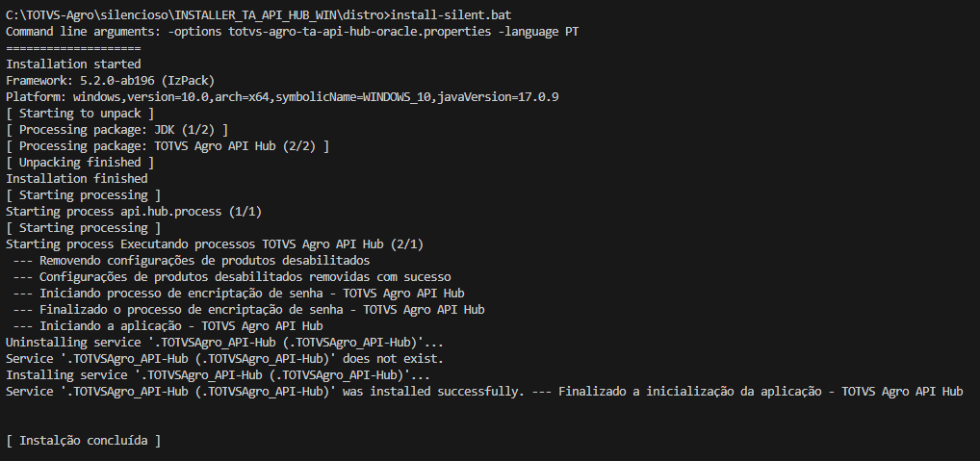
Task: Click 'Removendo configurações de produtos desabilitados' line
Action: [192, 260]
